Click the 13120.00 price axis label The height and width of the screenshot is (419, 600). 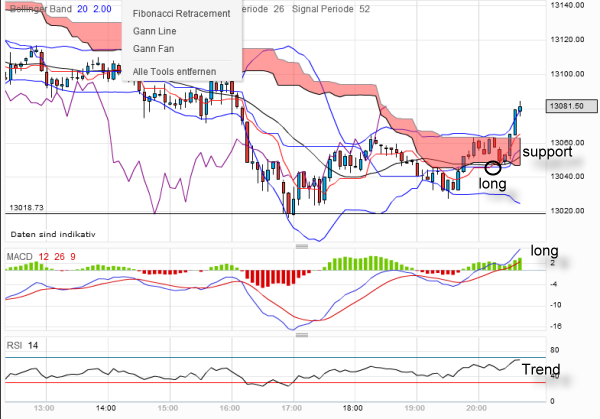point(567,39)
